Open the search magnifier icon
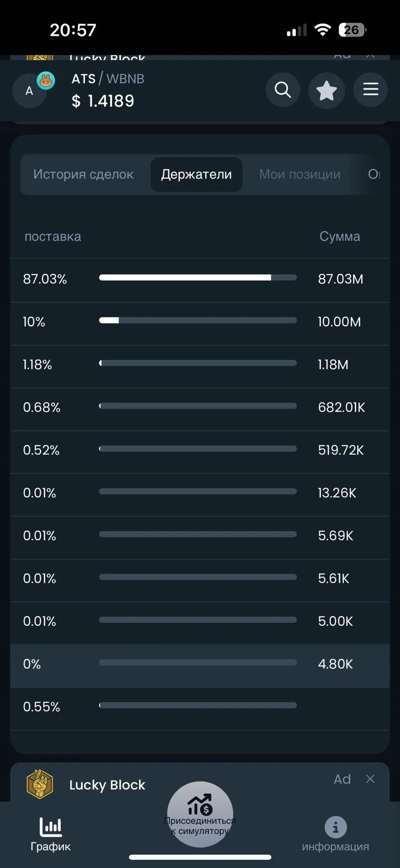 pyautogui.click(x=283, y=90)
